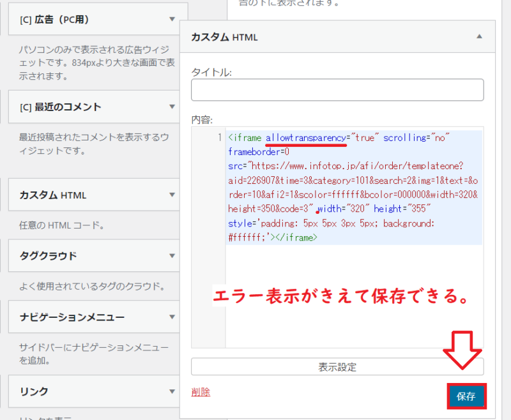
Task: Expand the [C] 広告（PC用） widget arrow
Action: (172, 20)
